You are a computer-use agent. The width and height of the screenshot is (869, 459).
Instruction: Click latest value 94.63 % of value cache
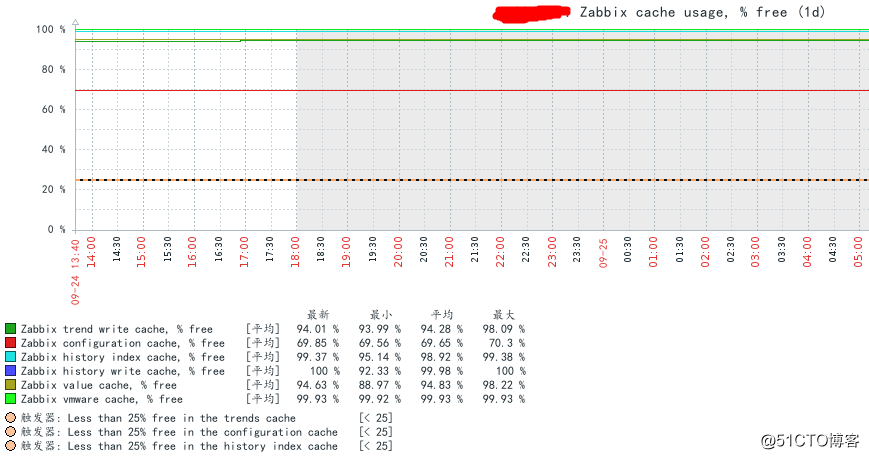[x=318, y=385]
